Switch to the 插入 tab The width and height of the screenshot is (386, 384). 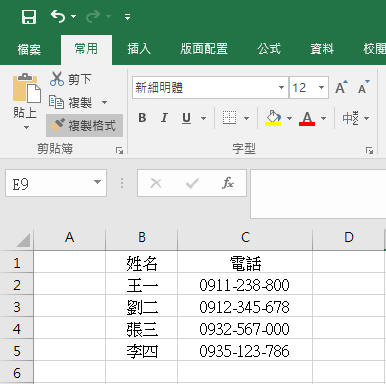139,49
